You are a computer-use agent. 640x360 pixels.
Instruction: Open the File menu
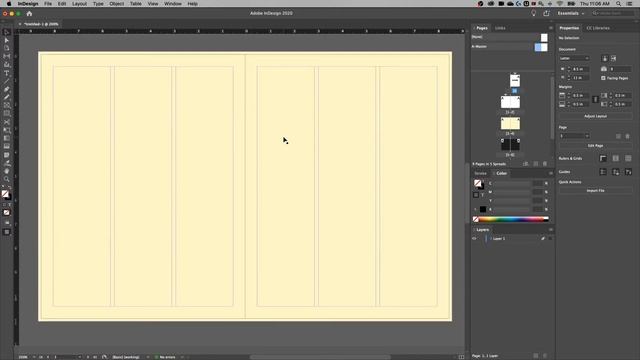pos(48,4)
